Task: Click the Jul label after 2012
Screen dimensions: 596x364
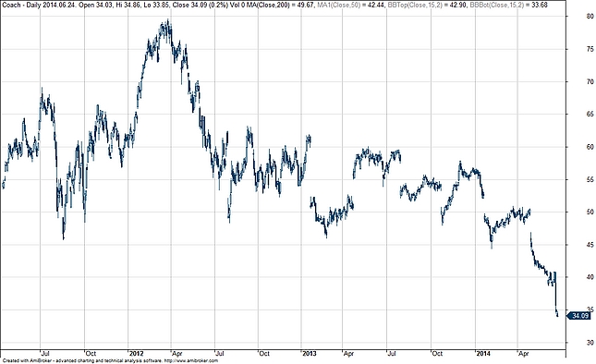Action: pos(220,353)
